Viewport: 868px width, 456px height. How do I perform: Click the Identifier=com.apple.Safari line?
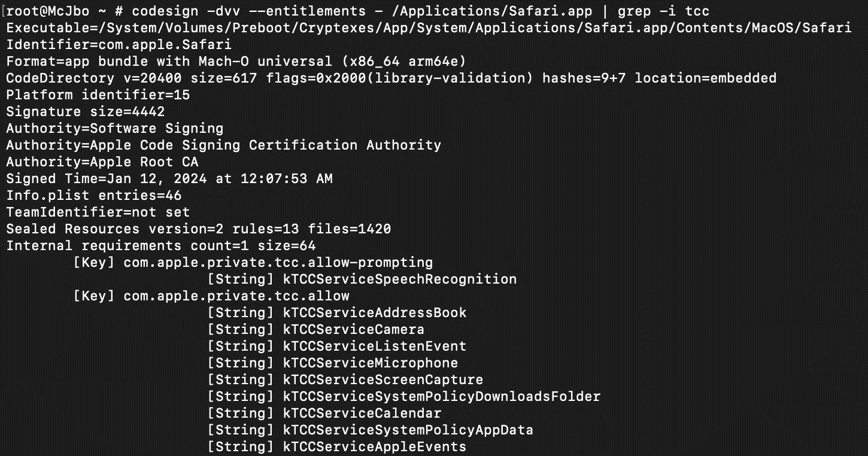click(x=119, y=45)
